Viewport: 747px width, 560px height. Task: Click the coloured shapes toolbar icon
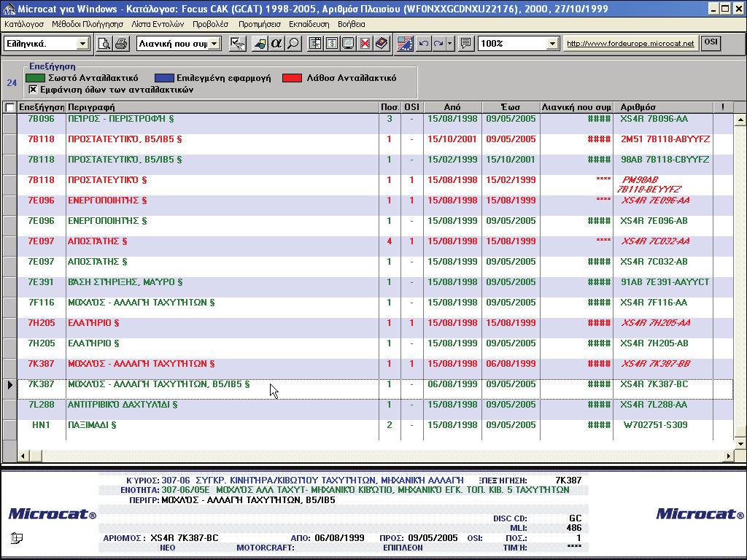click(x=260, y=44)
